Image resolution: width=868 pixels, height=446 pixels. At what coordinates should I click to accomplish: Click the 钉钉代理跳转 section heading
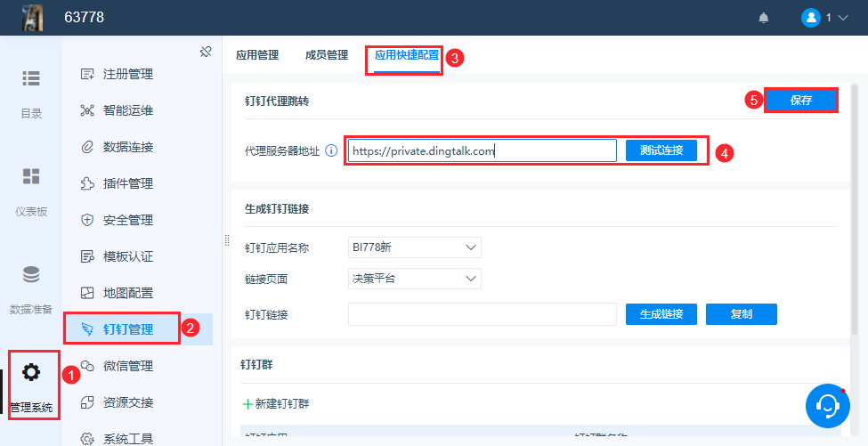click(x=277, y=101)
